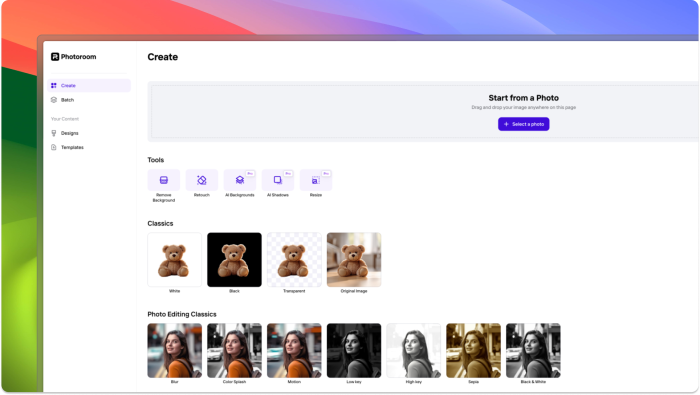The height and width of the screenshot is (395, 700).
Task: Click the Photoroom brand name text
Action: (79, 57)
